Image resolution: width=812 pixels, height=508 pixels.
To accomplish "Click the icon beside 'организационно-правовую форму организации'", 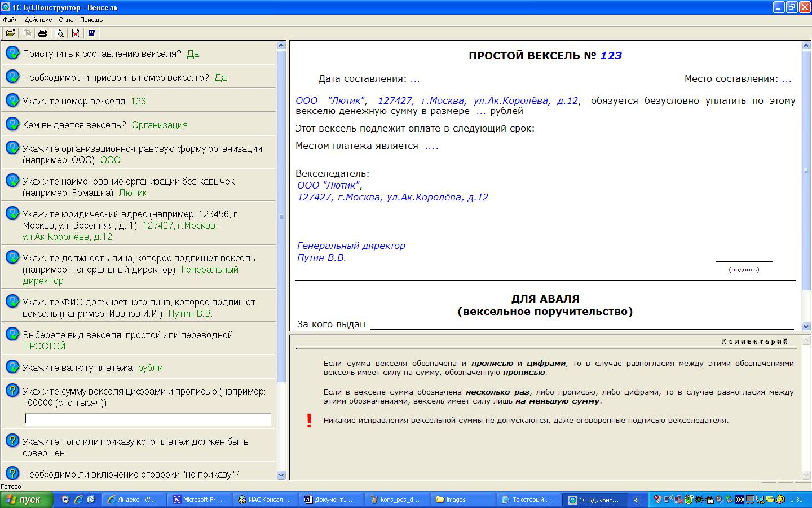I will 12,147.
